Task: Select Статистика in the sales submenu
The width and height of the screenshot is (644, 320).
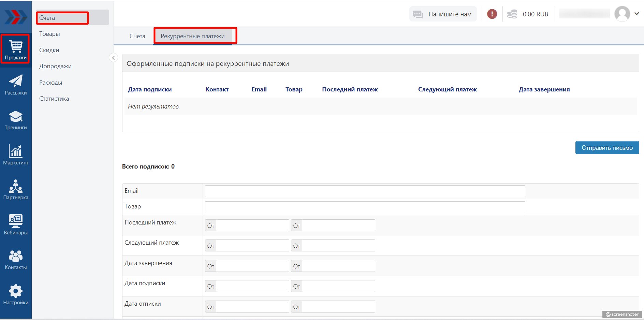Action: point(54,99)
